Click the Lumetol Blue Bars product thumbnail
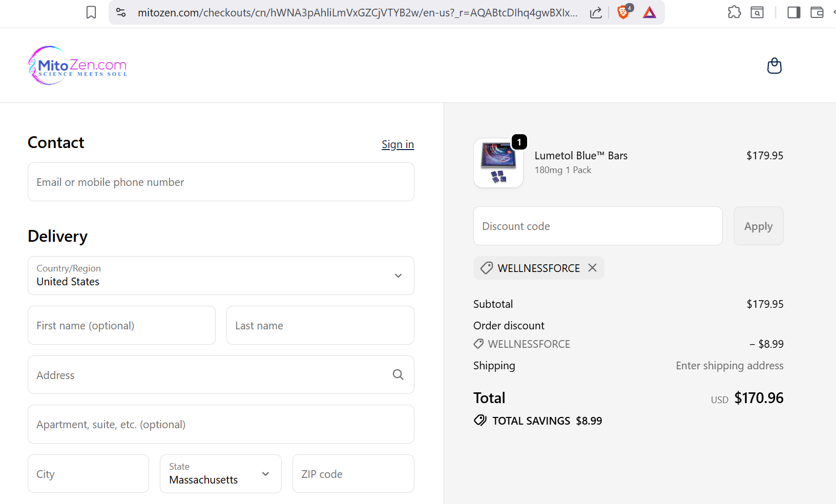Viewport: 836px width, 504px height. click(498, 163)
